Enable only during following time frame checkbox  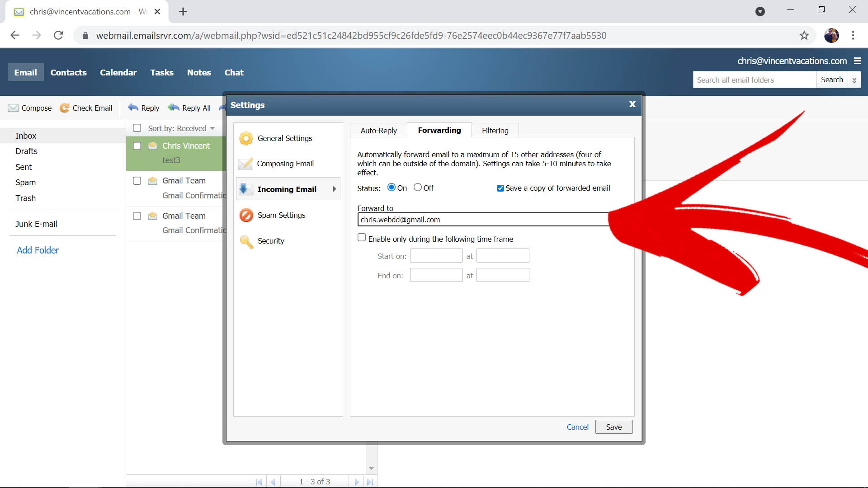tap(362, 238)
